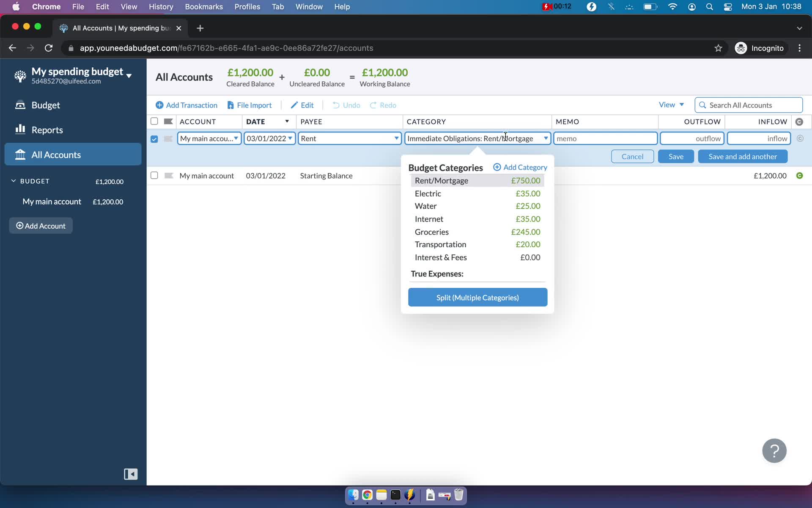812x508 pixels.
Task: Open the View menu options
Action: click(670, 105)
